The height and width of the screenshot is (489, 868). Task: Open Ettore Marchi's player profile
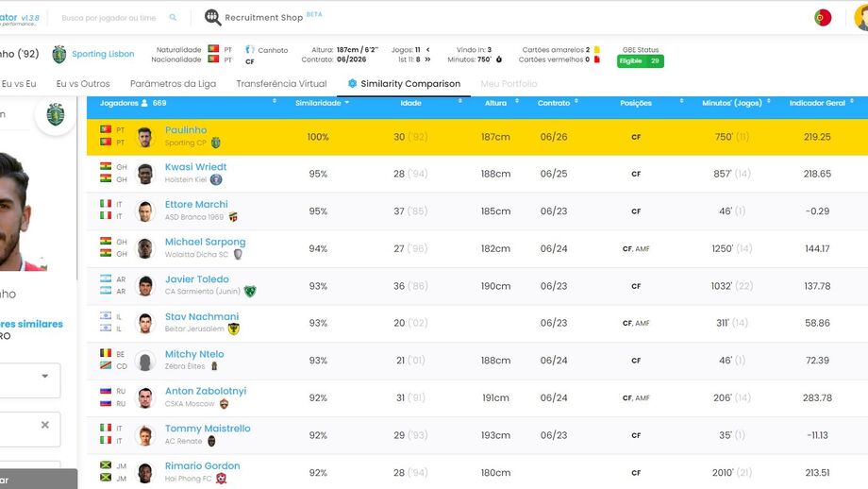point(196,204)
